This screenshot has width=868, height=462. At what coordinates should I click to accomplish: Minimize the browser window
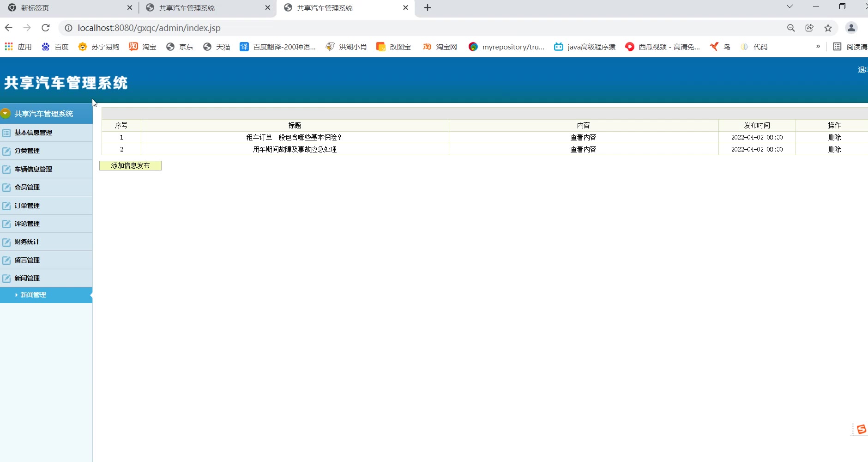tap(816, 6)
